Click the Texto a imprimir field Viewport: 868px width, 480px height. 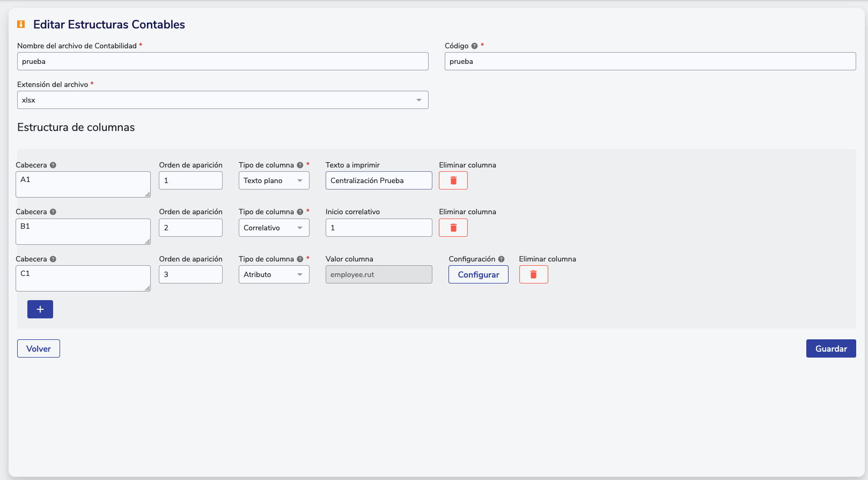378,180
